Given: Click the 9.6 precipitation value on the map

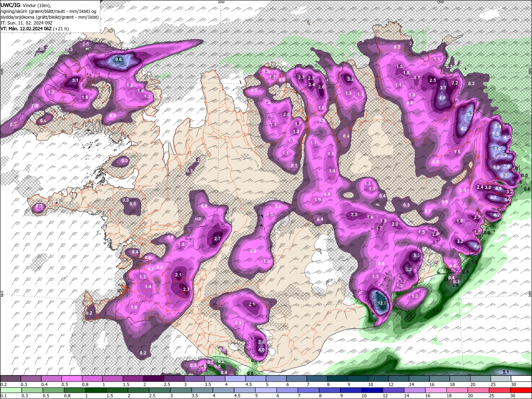Looking at the screenshot, I should [118, 60].
